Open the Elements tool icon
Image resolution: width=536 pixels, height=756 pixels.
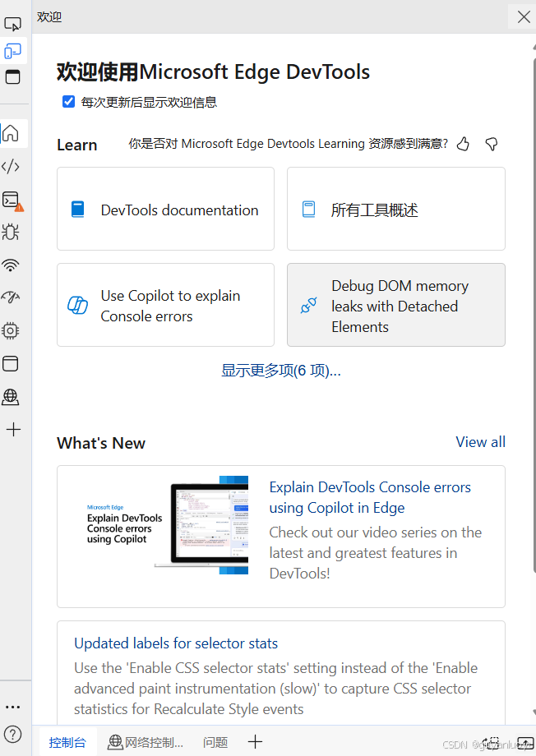[x=11, y=166]
